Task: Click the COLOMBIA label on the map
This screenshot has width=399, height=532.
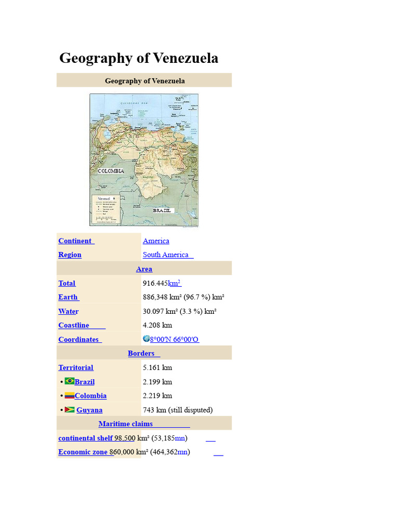Action: [111, 171]
